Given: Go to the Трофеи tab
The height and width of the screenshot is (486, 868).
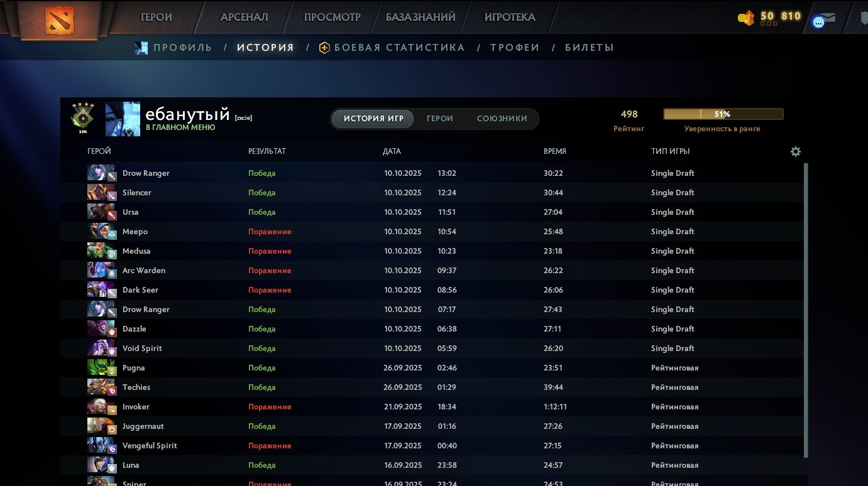Looking at the screenshot, I should (x=515, y=48).
